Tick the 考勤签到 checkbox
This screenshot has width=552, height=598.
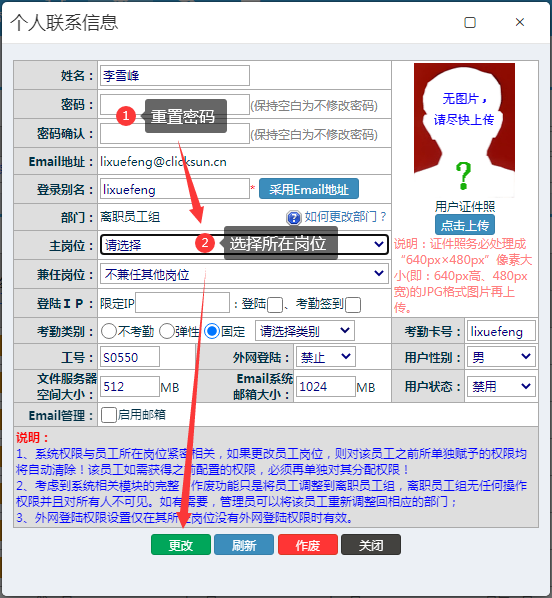353,305
